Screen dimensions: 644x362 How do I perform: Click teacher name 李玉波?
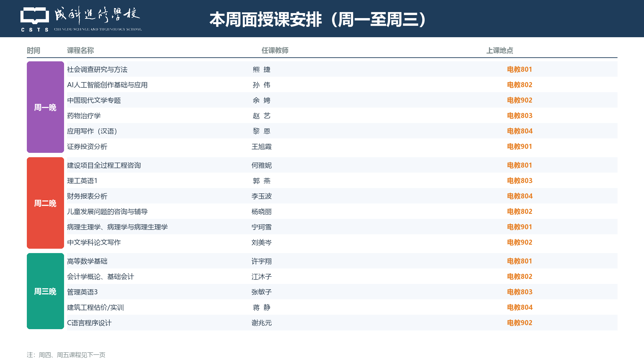click(x=262, y=196)
